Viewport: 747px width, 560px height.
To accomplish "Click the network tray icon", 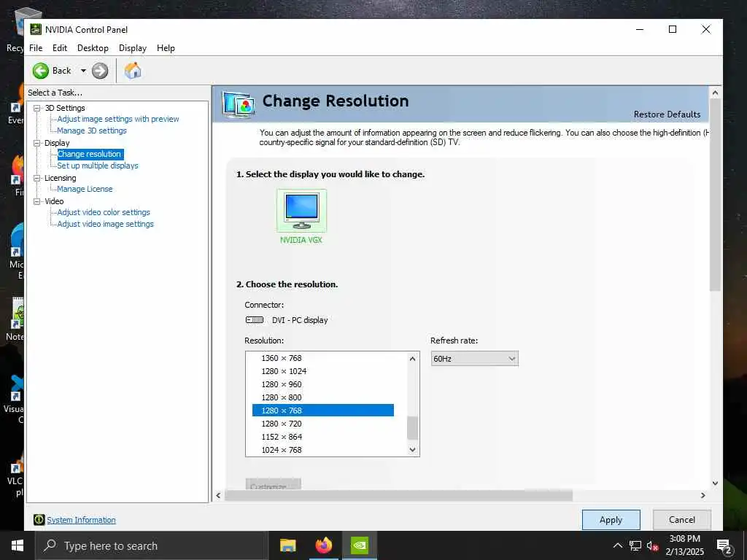I will 635,545.
